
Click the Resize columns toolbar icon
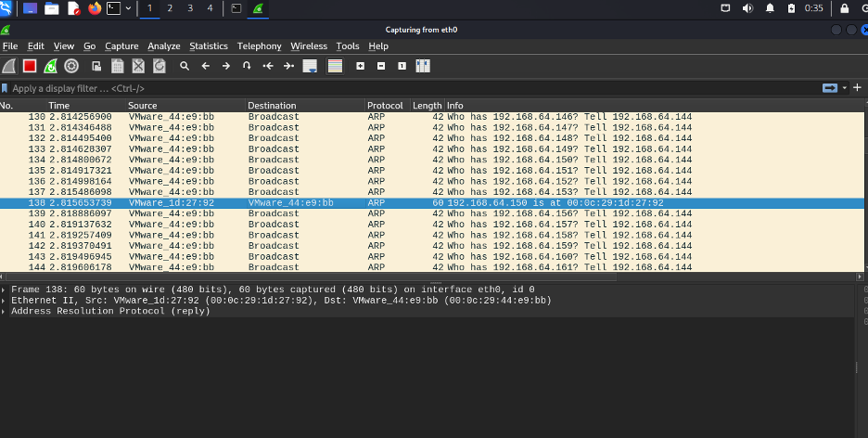point(423,66)
